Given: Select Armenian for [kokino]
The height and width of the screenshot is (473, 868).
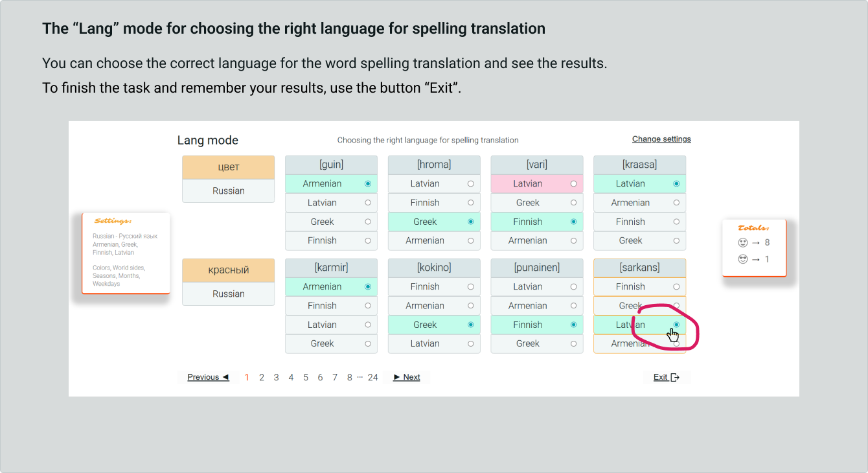Looking at the screenshot, I should coord(434,306).
